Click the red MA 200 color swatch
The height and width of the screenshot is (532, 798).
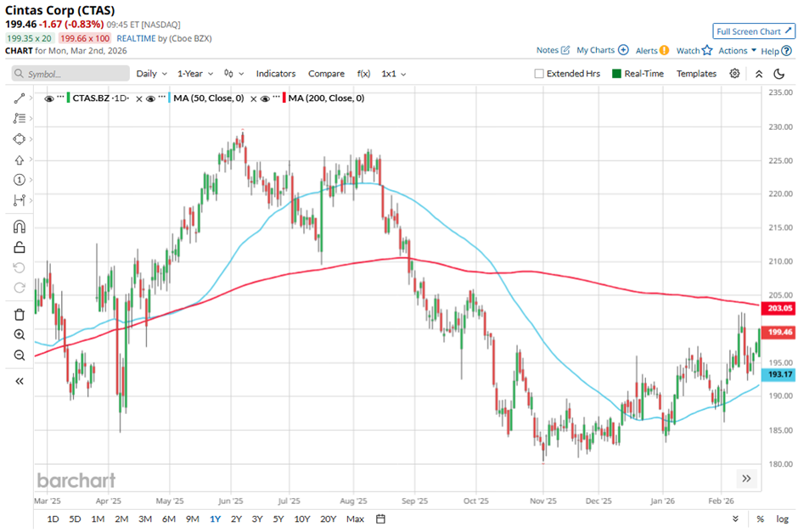pos(284,98)
